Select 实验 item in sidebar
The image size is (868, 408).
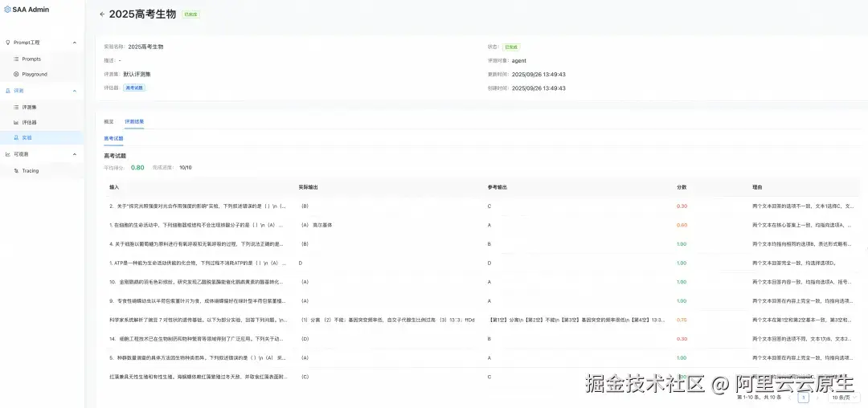pos(42,137)
